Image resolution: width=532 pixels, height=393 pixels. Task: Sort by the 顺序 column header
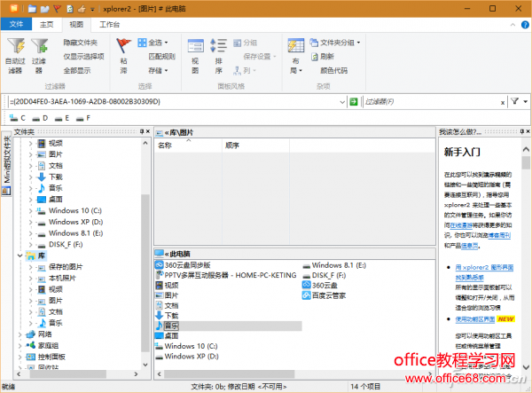coord(256,145)
